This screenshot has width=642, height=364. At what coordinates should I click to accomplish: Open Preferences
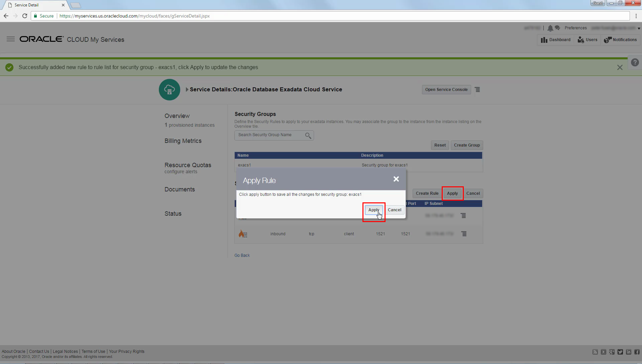pos(575,28)
